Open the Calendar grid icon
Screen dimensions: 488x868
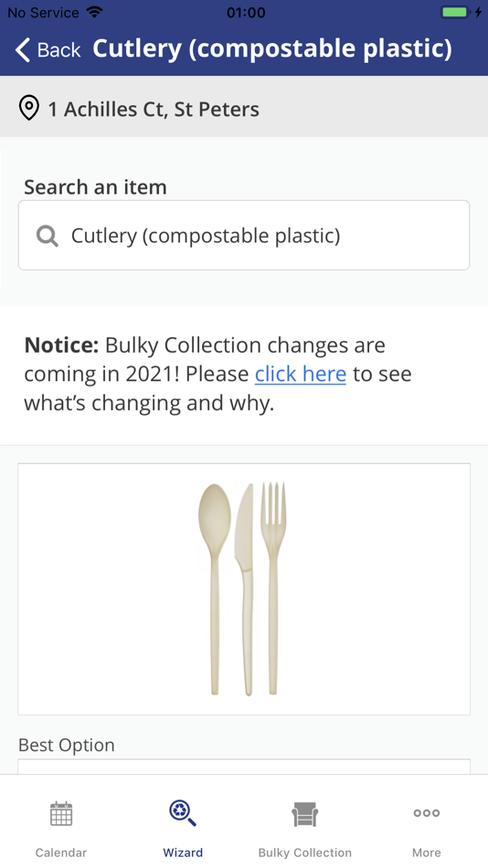point(61,813)
